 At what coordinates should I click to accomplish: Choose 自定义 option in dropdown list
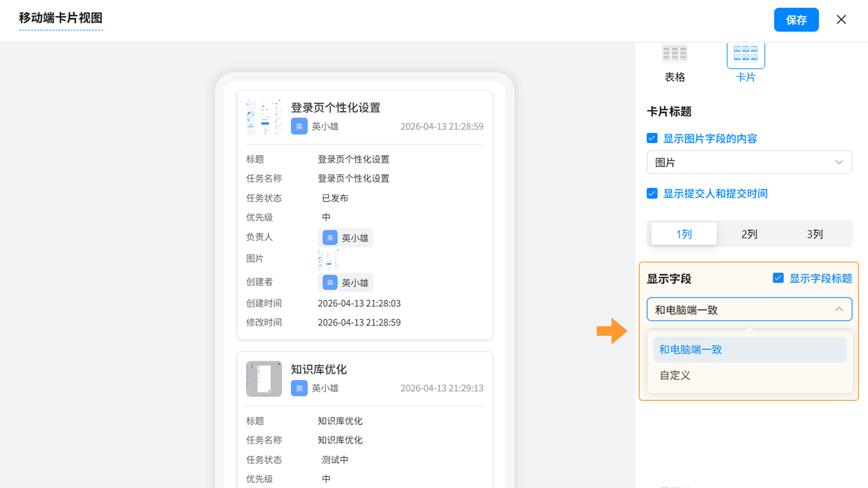coord(675,375)
